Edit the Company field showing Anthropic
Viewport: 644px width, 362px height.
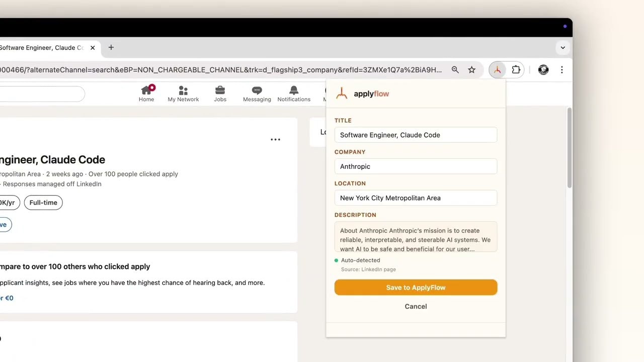pyautogui.click(x=416, y=166)
